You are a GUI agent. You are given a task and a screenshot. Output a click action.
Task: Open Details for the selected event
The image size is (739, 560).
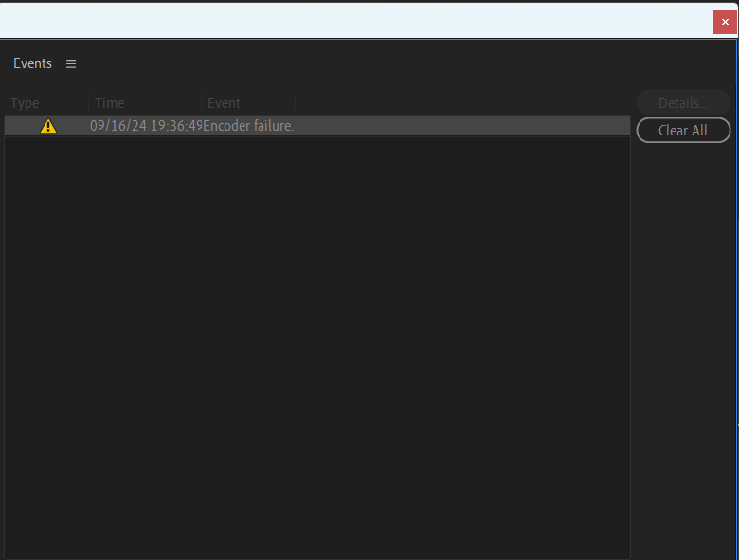point(683,102)
